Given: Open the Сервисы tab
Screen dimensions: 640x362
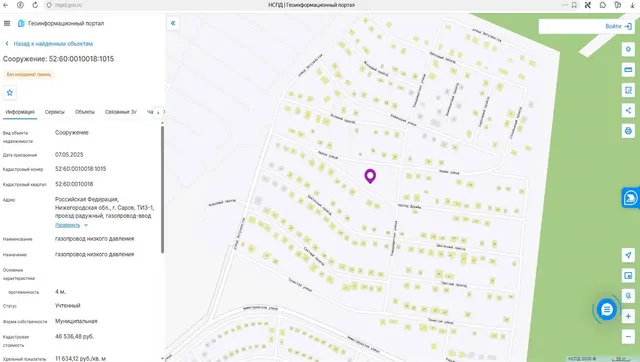Looking at the screenshot, I should coord(55,112).
